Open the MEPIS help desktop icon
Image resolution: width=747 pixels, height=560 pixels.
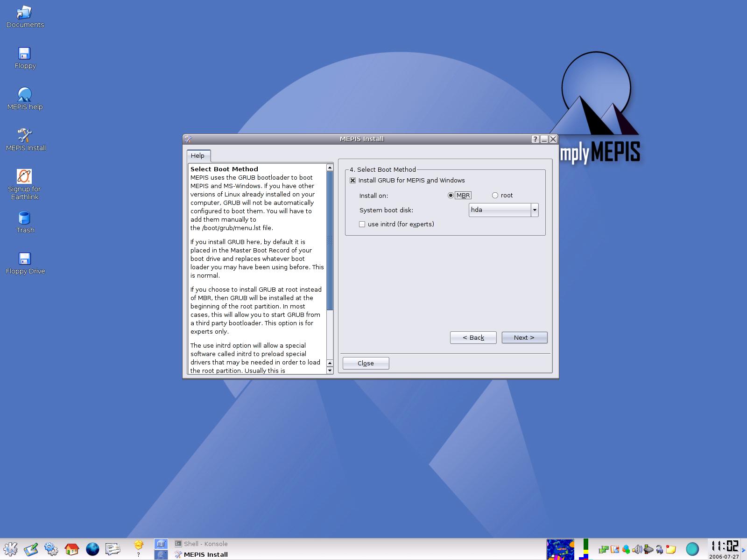[x=25, y=99]
